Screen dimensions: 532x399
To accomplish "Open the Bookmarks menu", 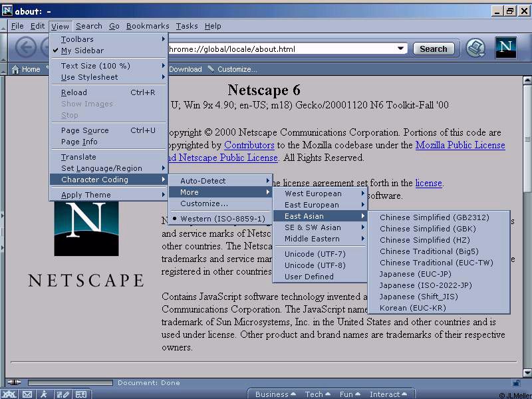I will (x=148, y=26).
